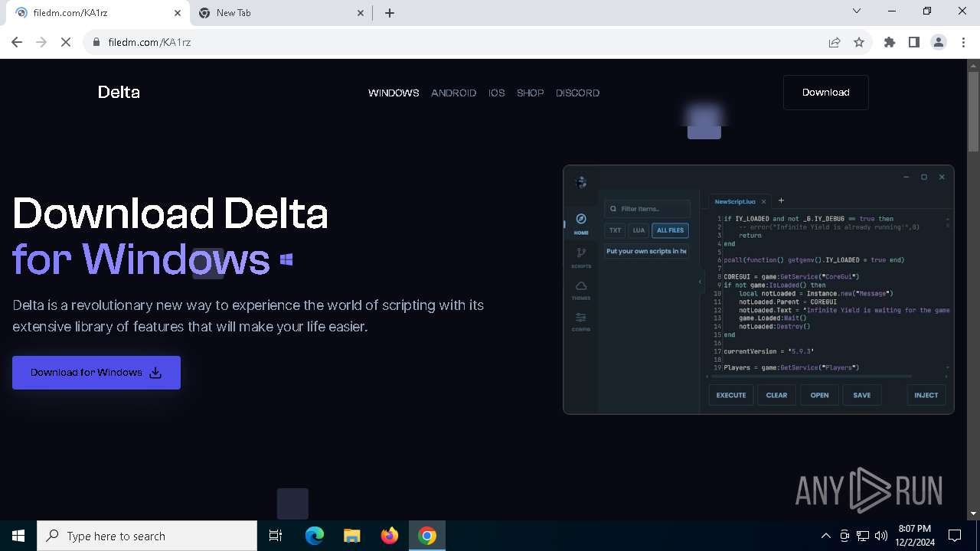Screen dimensions: 980x551
Task: Click the OPEN button
Action: [x=819, y=395]
